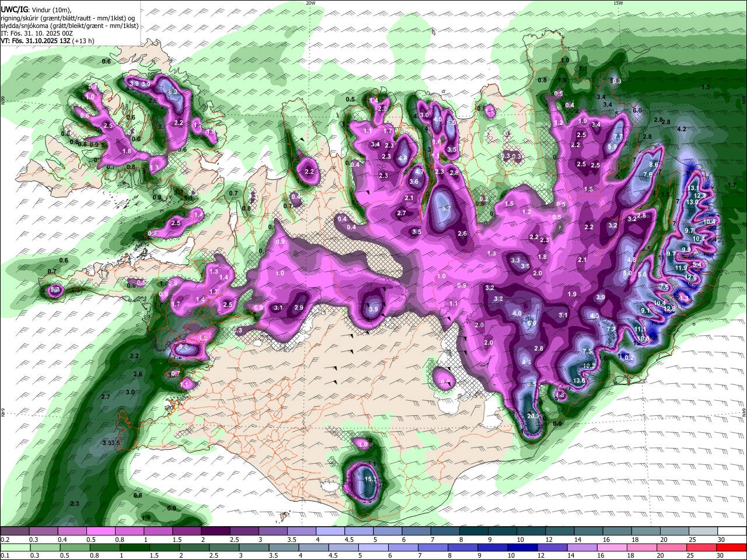Click the 4.7 snowfall value
This screenshot has width=747, height=560.
pyautogui.click(x=419, y=172)
